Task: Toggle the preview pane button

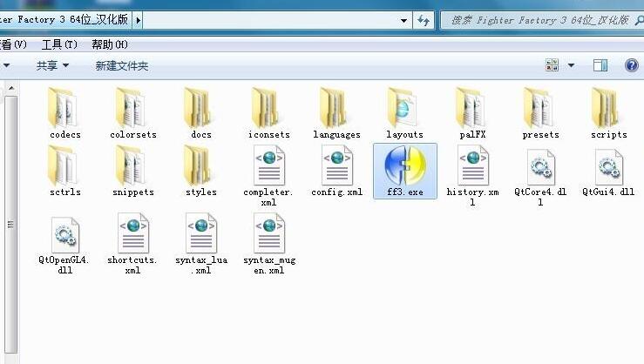Action: [600, 65]
